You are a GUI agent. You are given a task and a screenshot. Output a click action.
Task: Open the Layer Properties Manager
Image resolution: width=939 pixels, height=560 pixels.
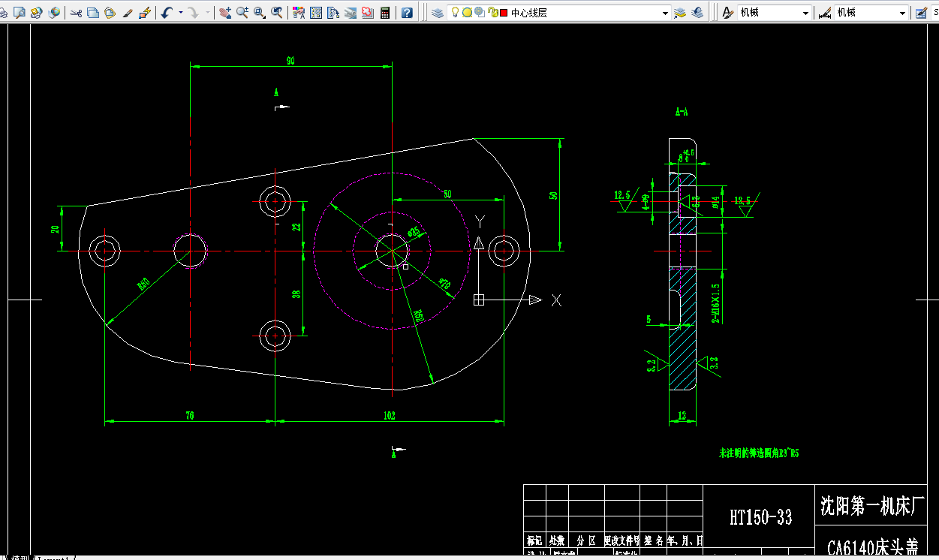coord(438,13)
